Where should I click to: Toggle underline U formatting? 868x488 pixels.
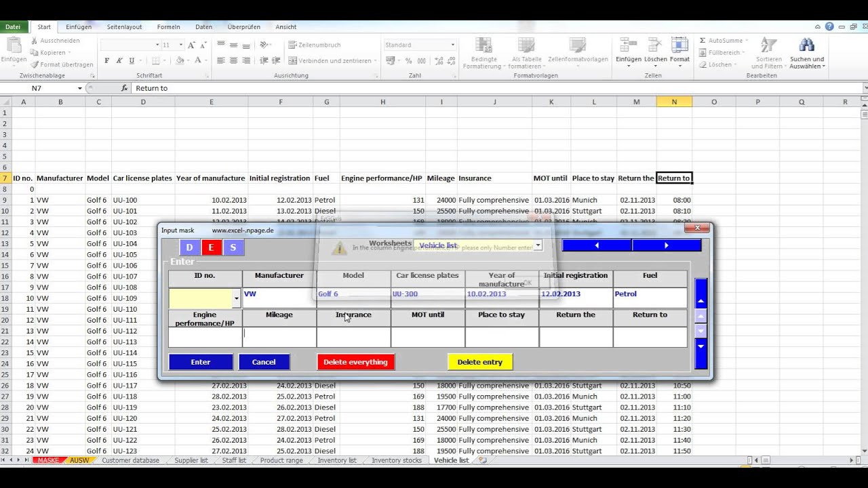132,60
